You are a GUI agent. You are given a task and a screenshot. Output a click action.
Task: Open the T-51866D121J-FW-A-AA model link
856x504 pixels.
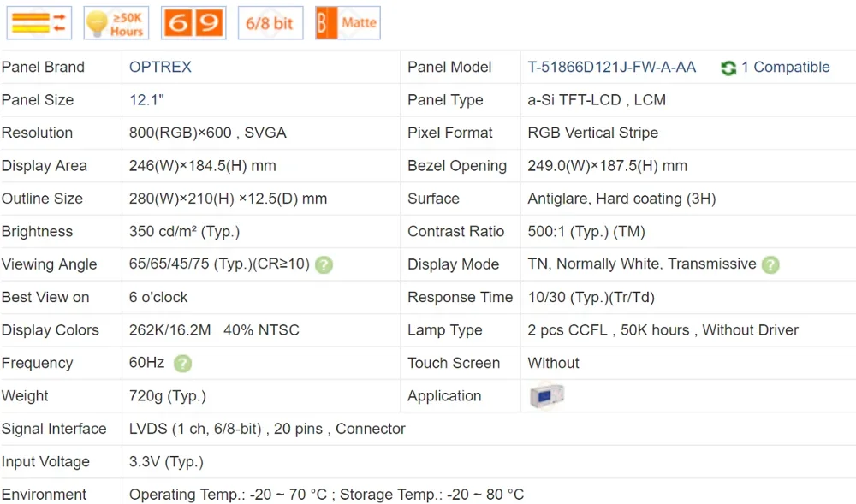coord(611,67)
